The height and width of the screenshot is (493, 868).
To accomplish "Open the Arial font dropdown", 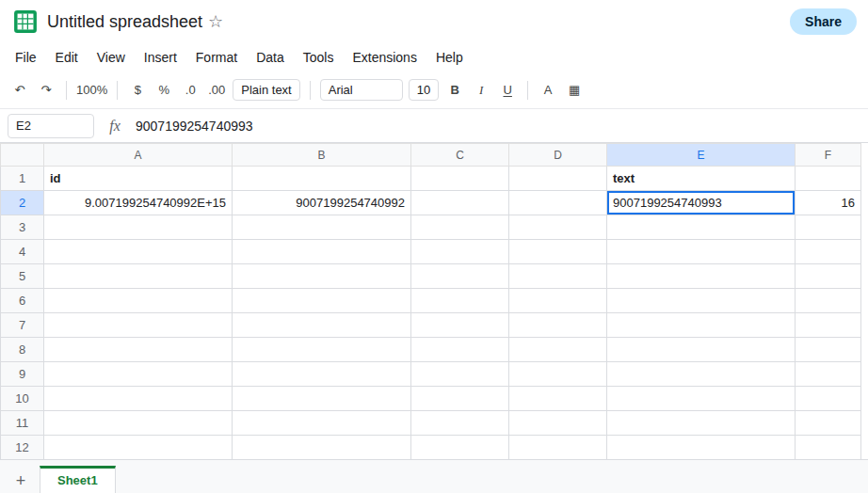I will click(x=362, y=90).
